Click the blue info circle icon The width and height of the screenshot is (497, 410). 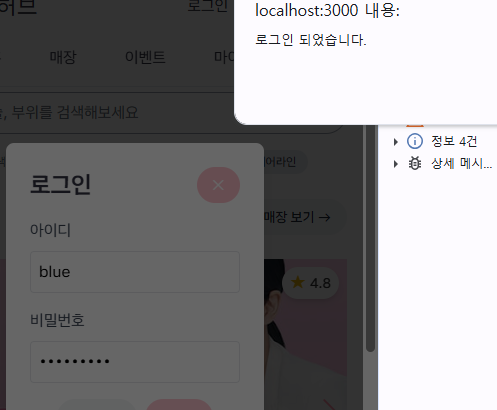tap(415, 141)
